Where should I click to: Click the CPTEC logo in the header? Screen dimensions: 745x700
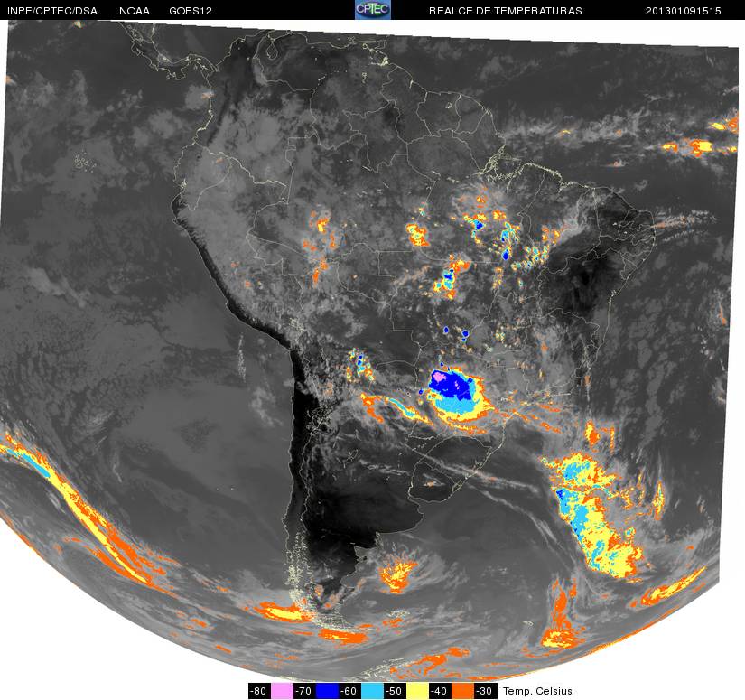372,10
